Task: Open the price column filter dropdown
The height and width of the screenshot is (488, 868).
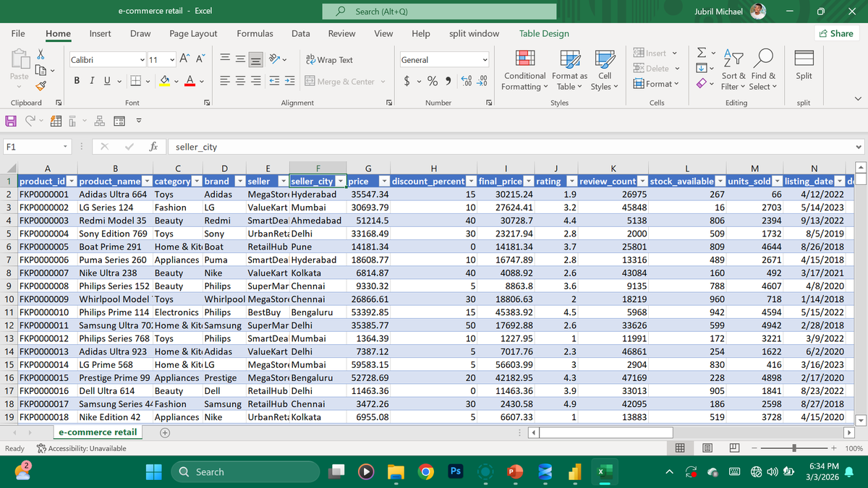Action: click(385, 181)
